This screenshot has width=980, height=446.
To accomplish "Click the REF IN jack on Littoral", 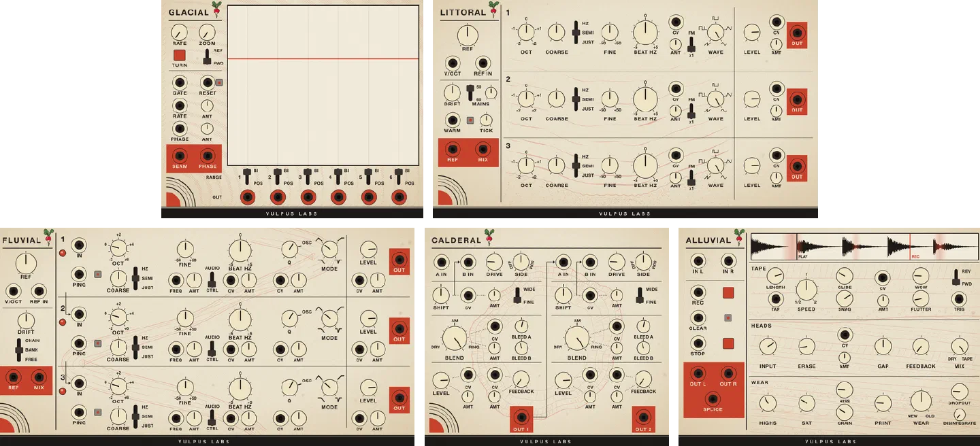I will (483, 63).
